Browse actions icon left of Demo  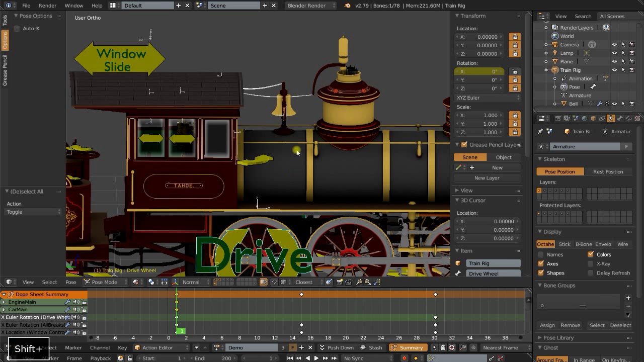(x=217, y=347)
